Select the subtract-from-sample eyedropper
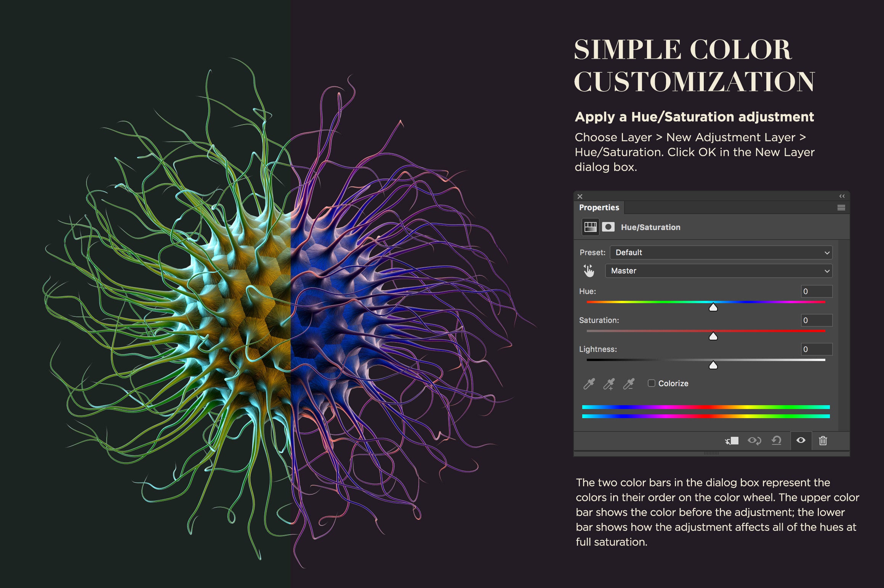The height and width of the screenshot is (588, 884). point(629,383)
